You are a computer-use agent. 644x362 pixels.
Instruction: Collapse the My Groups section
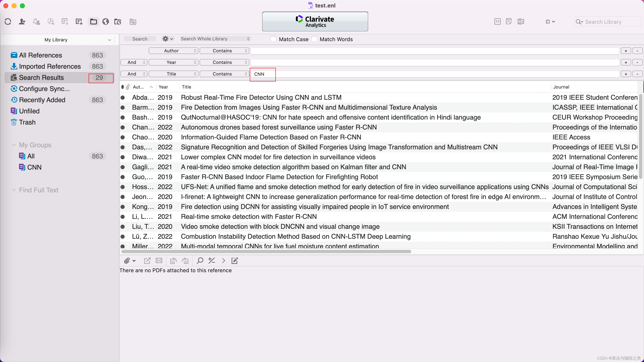(x=14, y=145)
